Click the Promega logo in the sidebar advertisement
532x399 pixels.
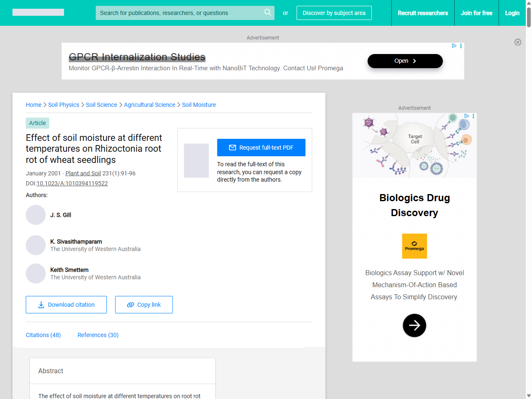(414, 246)
